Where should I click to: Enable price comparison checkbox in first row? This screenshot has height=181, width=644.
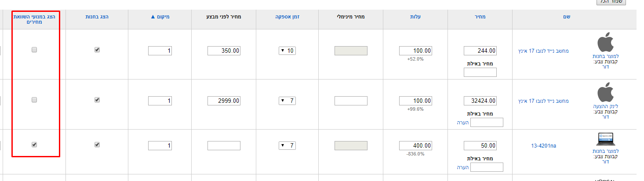pos(34,50)
